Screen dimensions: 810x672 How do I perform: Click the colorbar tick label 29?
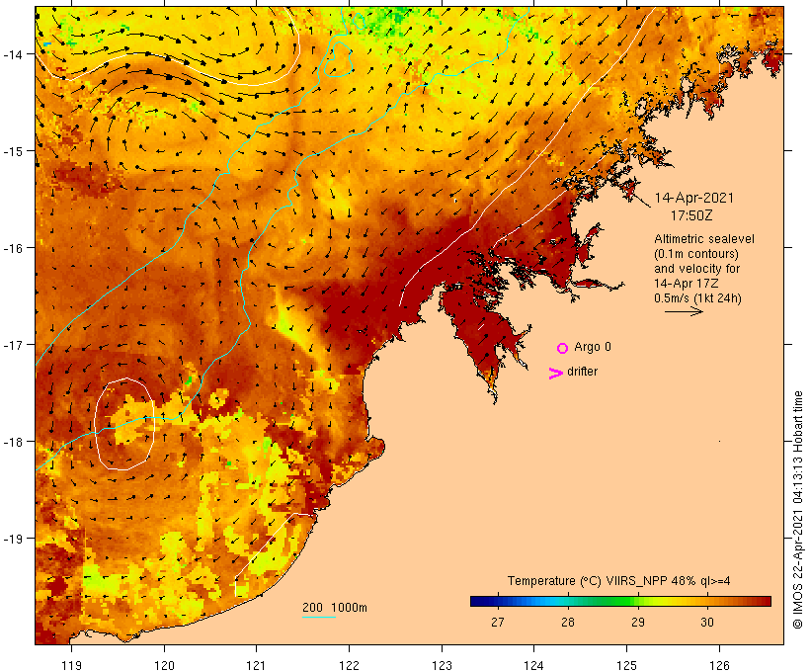click(638, 622)
